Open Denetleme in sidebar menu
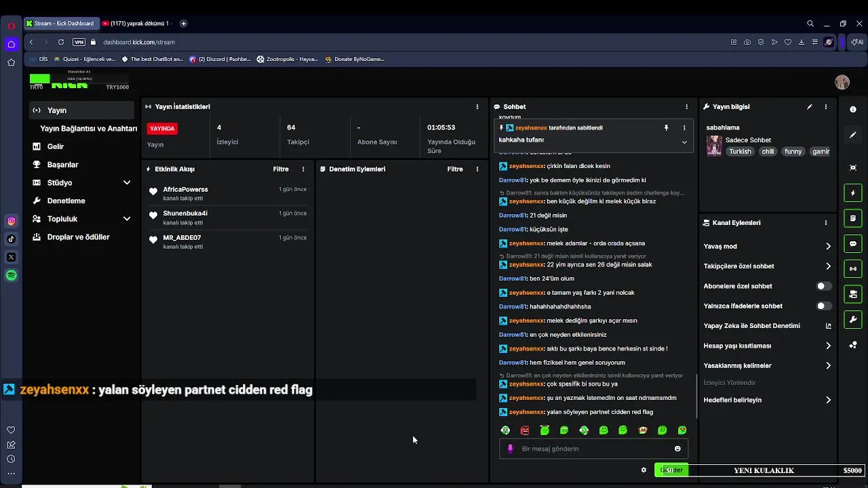Viewport: 868px width, 488px height. click(x=66, y=201)
